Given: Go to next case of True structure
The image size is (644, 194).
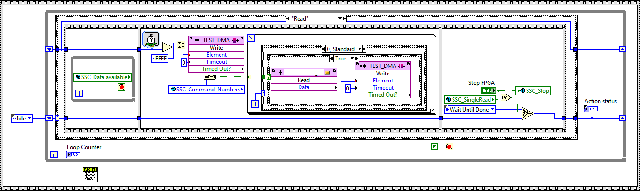Looking at the screenshot, I should tap(356, 59).
